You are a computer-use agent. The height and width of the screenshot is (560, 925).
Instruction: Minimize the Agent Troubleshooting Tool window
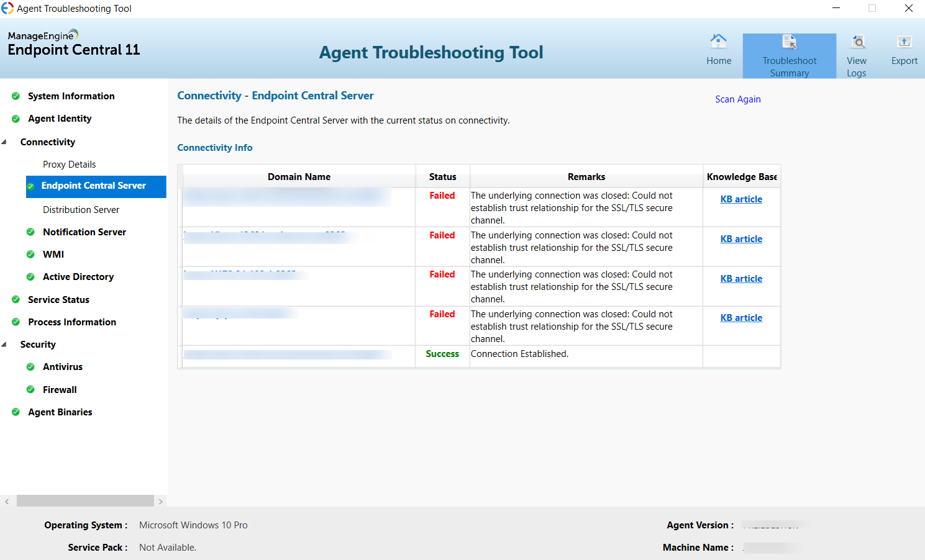tap(836, 8)
